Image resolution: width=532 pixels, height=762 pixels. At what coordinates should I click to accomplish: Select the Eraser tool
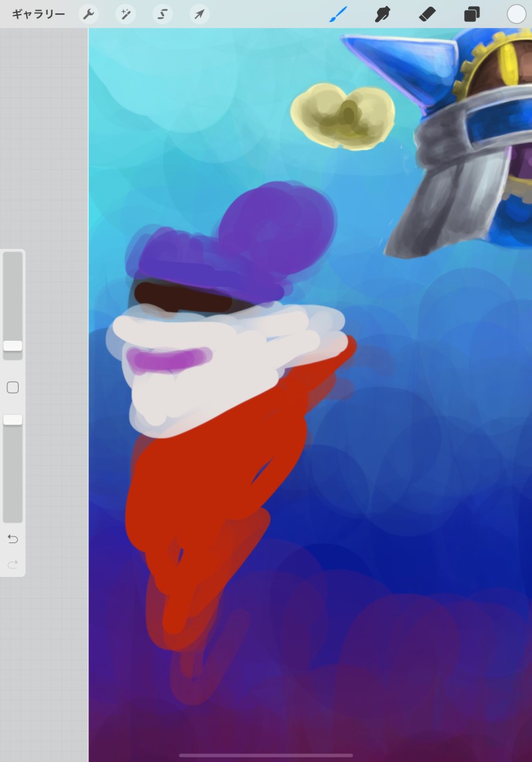pyautogui.click(x=427, y=14)
